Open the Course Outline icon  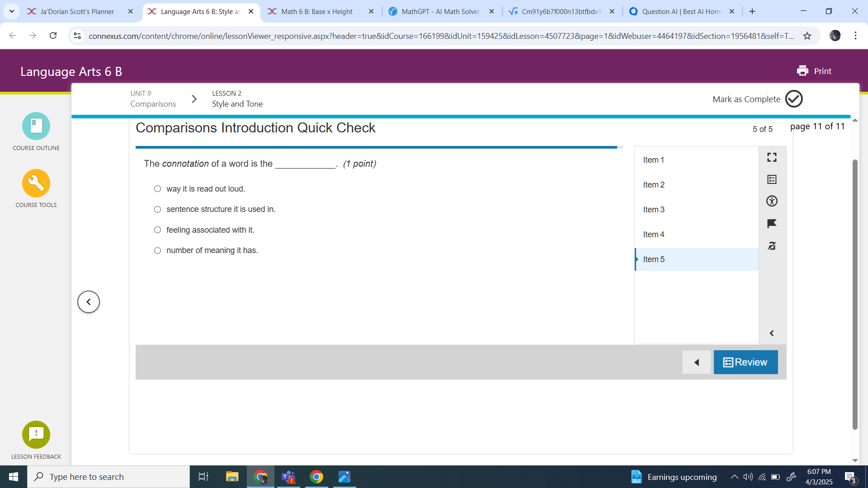36,126
